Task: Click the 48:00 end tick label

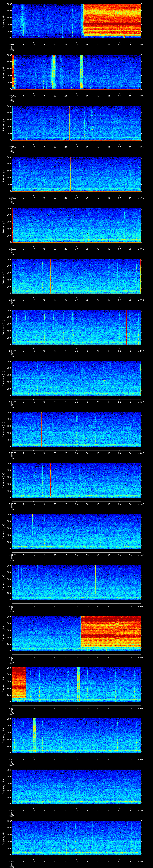Action: pyautogui.click(x=141, y=862)
